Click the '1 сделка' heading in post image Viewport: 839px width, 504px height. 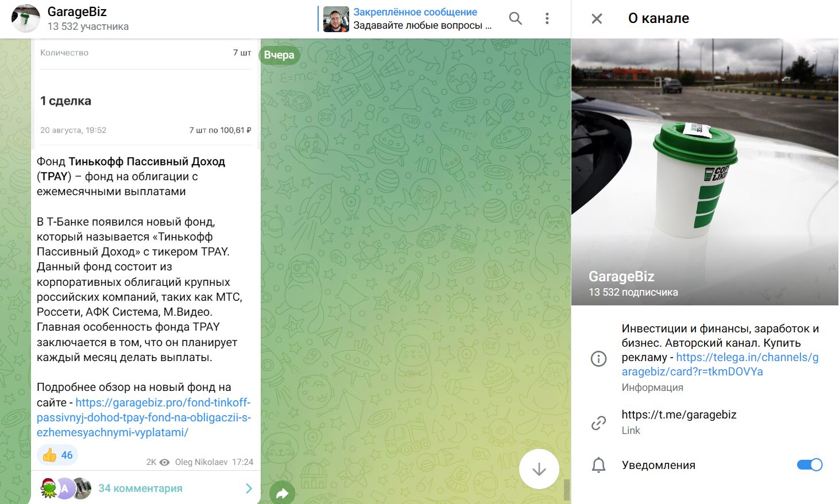point(65,101)
